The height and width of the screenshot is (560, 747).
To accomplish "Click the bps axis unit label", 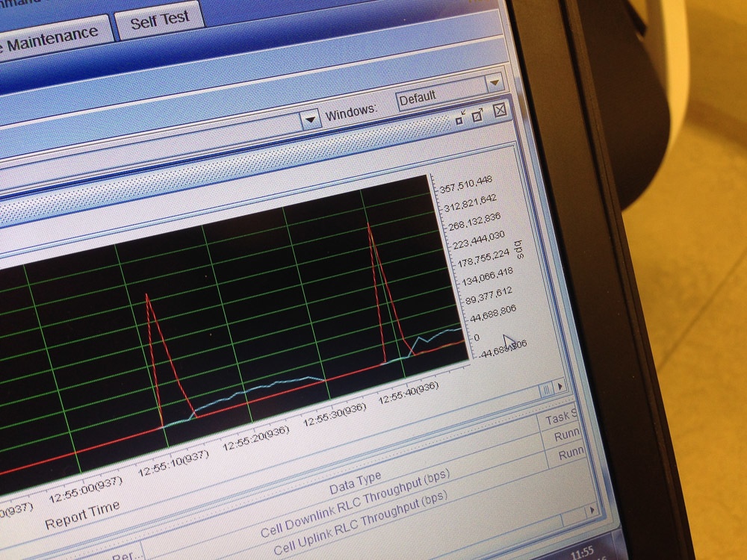I will [x=519, y=249].
